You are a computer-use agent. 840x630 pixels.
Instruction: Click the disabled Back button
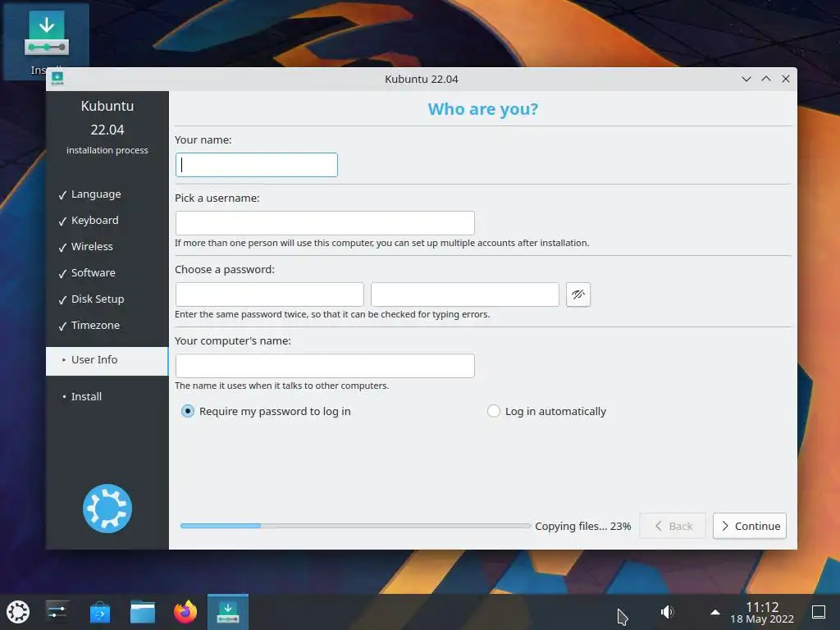coord(673,526)
